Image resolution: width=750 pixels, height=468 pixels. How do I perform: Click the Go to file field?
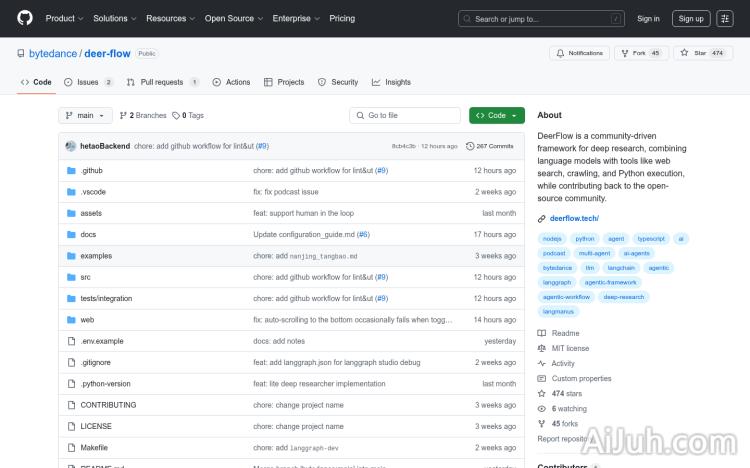point(406,115)
